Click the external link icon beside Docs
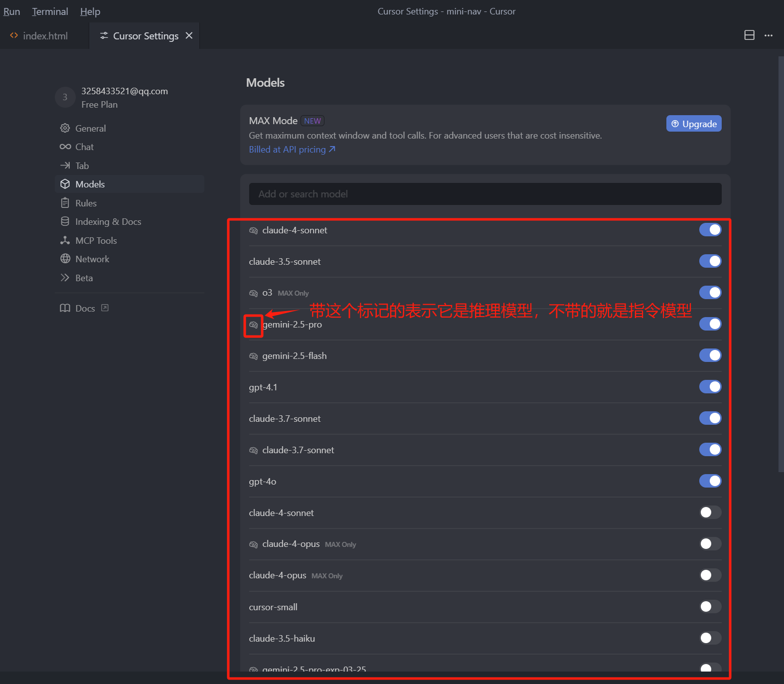This screenshot has width=784, height=684. [105, 308]
